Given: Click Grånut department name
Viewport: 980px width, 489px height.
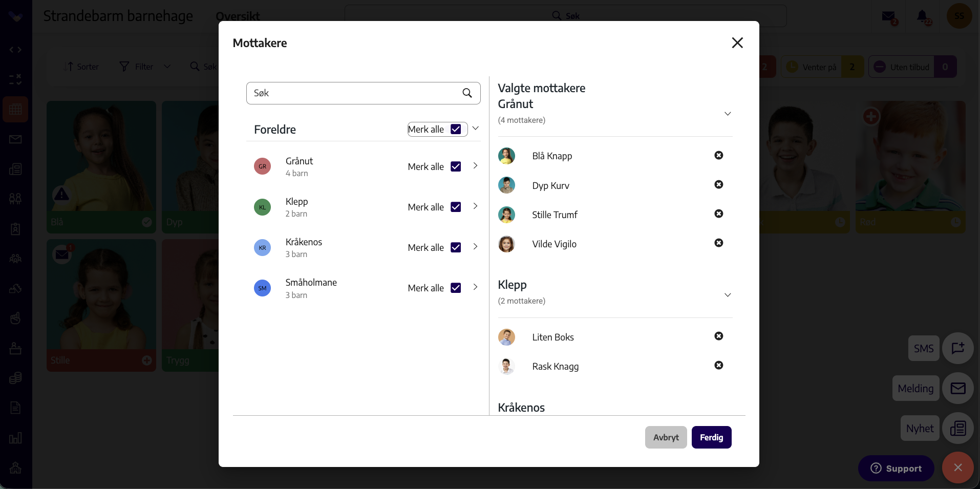Looking at the screenshot, I should tap(299, 161).
